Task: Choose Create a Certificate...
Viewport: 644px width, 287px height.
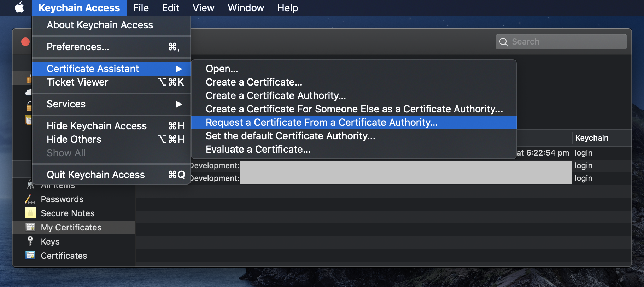Action: (354, 82)
